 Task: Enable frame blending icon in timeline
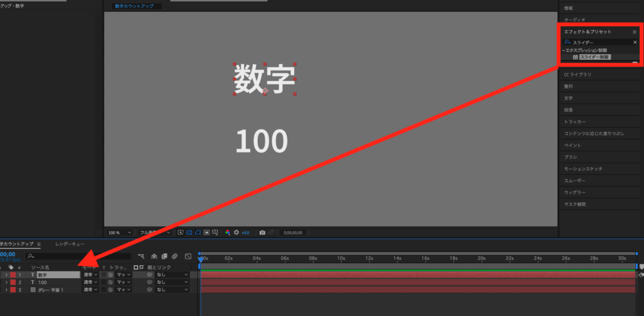click(x=164, y=256)
